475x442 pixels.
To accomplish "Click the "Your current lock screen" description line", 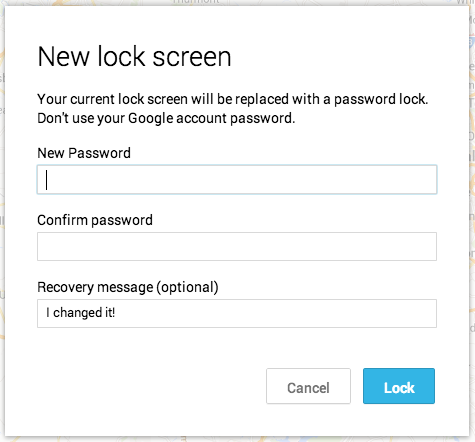I will point(233,99).
